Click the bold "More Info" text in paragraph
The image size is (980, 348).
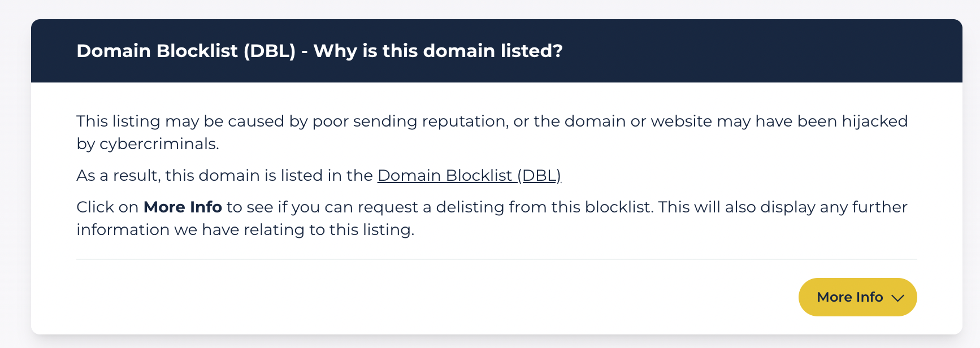tap(183, 207)
